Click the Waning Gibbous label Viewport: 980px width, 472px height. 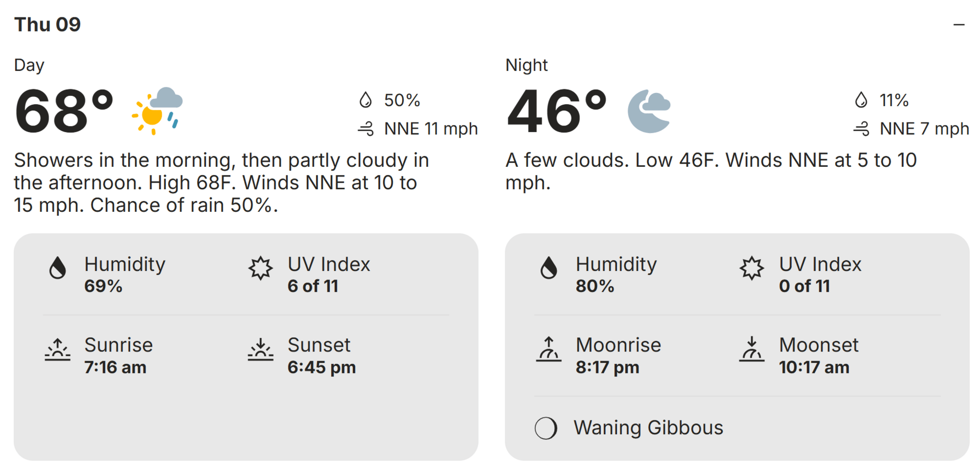click(x=648, y=428)
